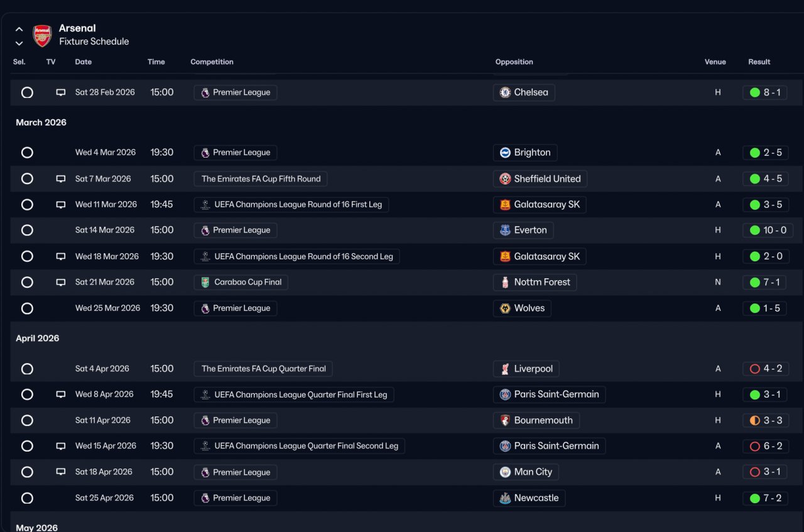The height and width of the screenshot is (532, 804).
Task: Sort by the Result column header
Action: tap(759, 62)
